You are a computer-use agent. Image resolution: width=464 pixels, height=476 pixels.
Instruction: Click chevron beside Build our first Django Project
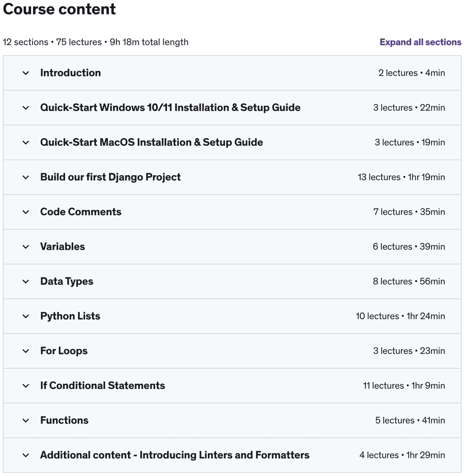point(26,177)
